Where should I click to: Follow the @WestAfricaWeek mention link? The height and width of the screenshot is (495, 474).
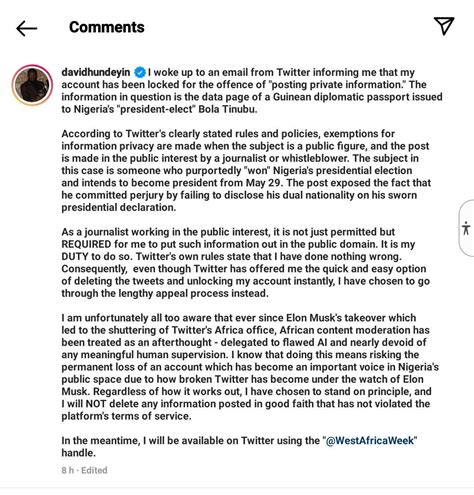pyautogui.click(x=369, y=441)
